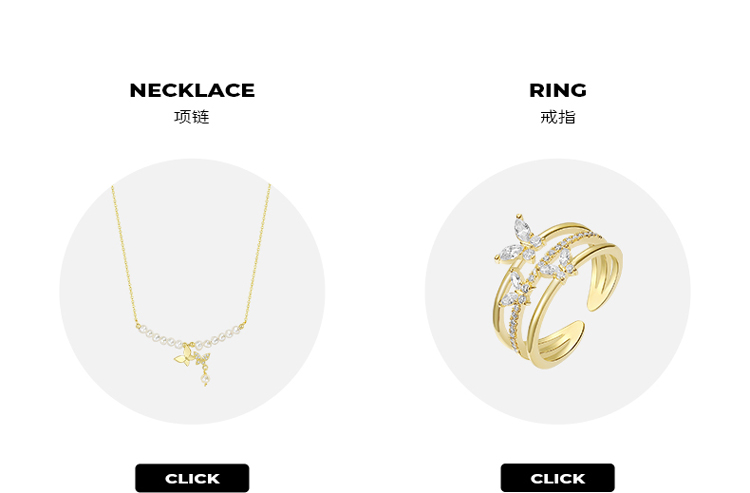This screenshot has width=750, height=493.
Task: Open the gold butterfly ring product image
Action: [x=558, y=291]
